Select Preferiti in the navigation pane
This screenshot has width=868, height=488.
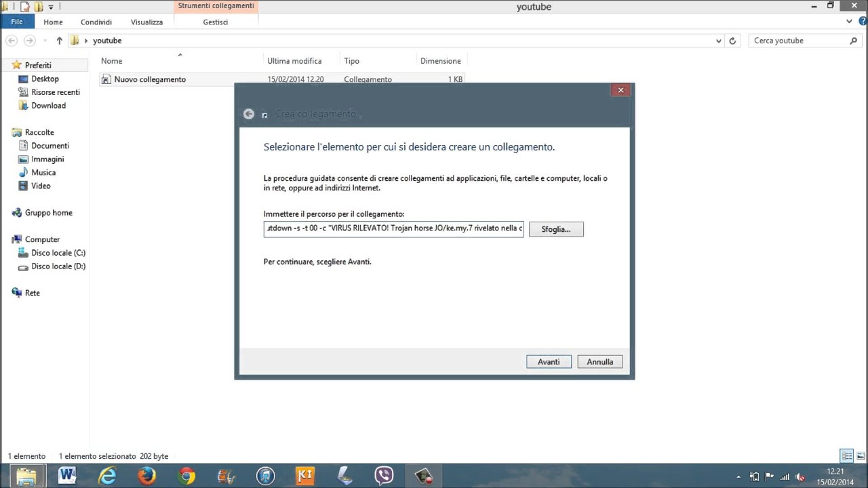[x=38, y=65]
